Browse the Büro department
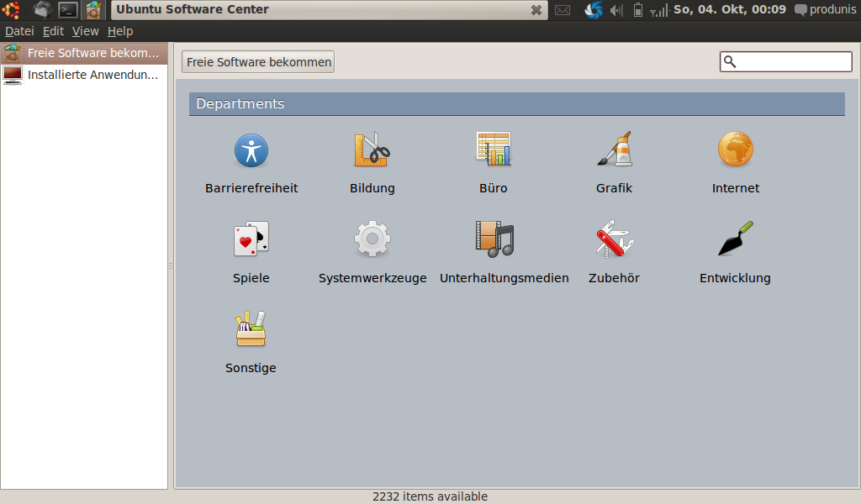 tap(493, 164)
